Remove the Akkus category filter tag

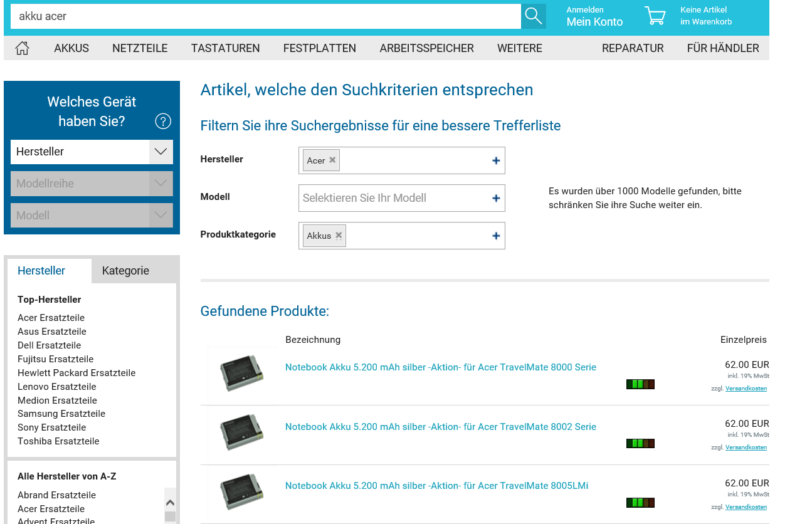[339, 235]
